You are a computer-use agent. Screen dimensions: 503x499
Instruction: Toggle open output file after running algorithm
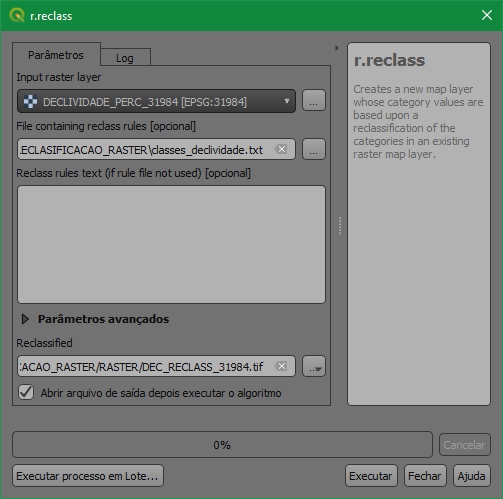pos(26,392)
